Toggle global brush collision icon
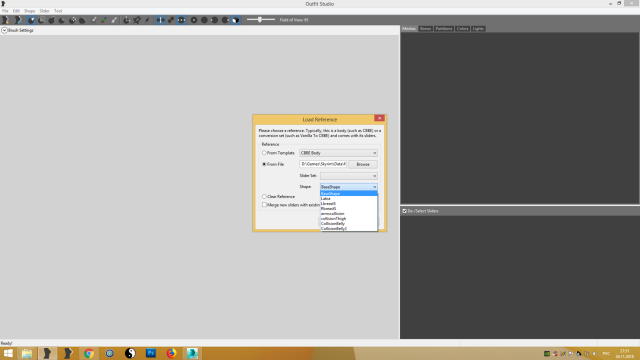The image size is (640, 360). click(x=181, y=20)
